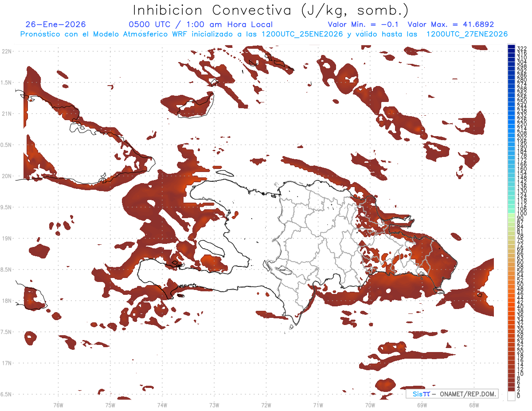
Task: Click the "18N" latitude label
Action: 7,301
